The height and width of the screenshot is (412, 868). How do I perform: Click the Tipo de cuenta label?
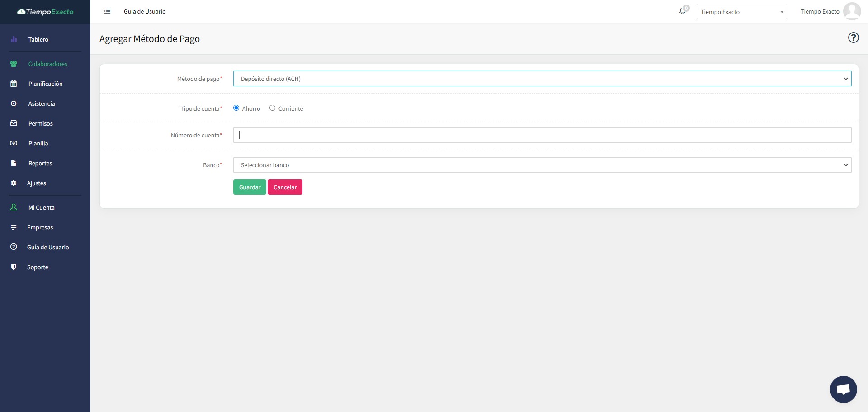click(x=201, y=108)
